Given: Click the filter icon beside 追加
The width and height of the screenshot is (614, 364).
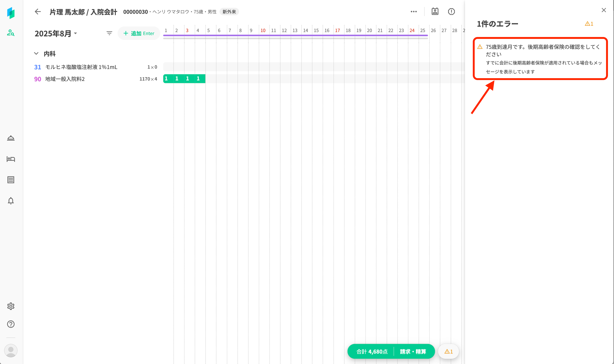Looking at the screenshot, I should point(109,33).
